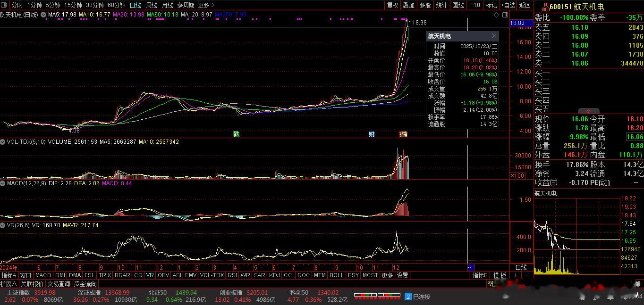The image size is (644, 305).
Task: Select the RSI indicator tab
Action: [232, 275]
